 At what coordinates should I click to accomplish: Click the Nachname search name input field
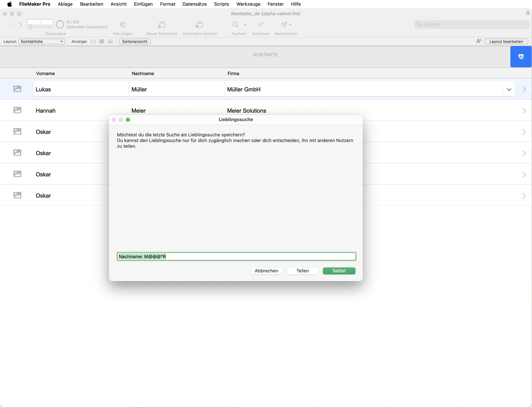(236, 256)
